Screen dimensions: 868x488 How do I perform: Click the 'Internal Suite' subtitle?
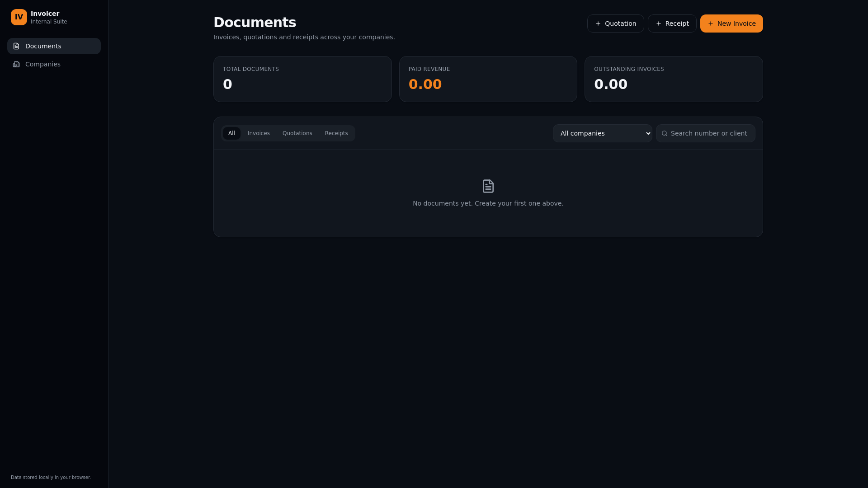tap(49, 22)
